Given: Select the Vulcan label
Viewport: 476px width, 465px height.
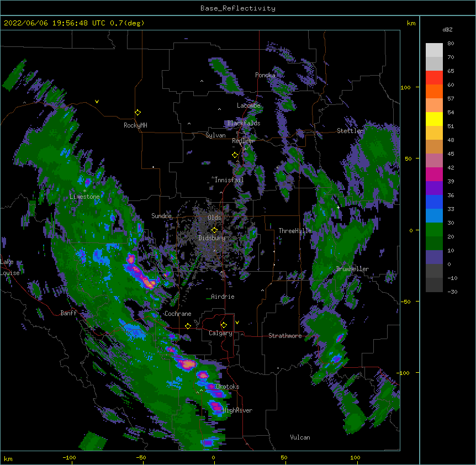Looking at the screenshot, I should coord(300,437).
